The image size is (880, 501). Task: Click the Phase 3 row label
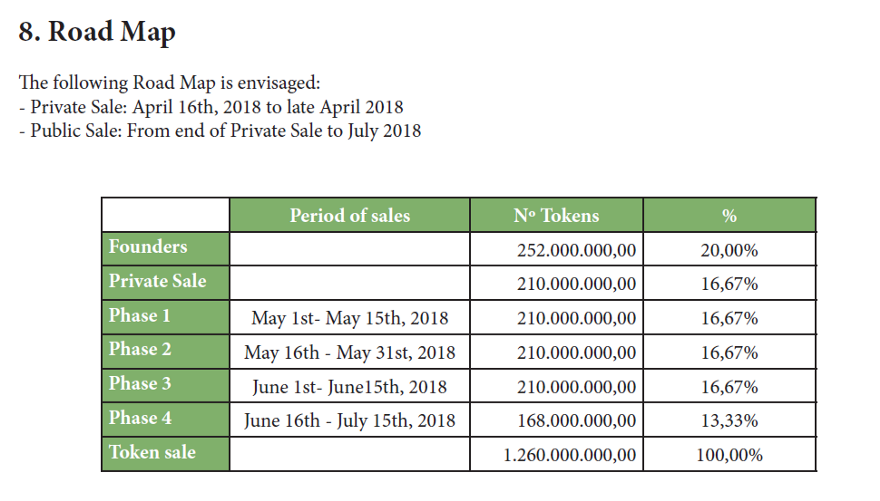pos(140,384)
